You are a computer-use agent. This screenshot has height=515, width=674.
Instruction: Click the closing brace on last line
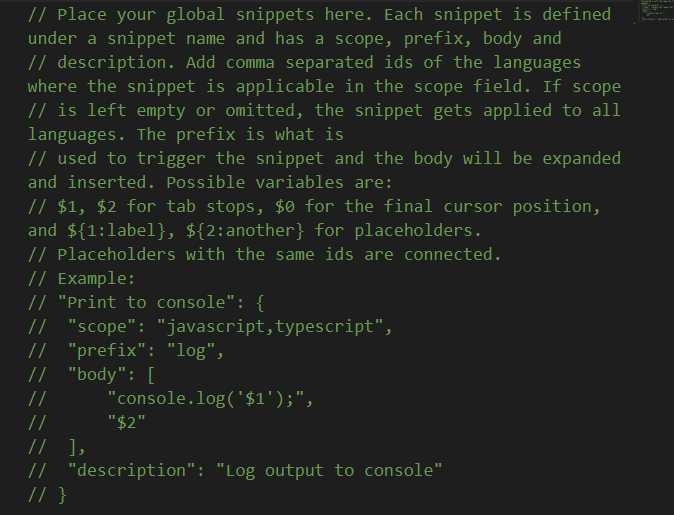coord(62,494)
